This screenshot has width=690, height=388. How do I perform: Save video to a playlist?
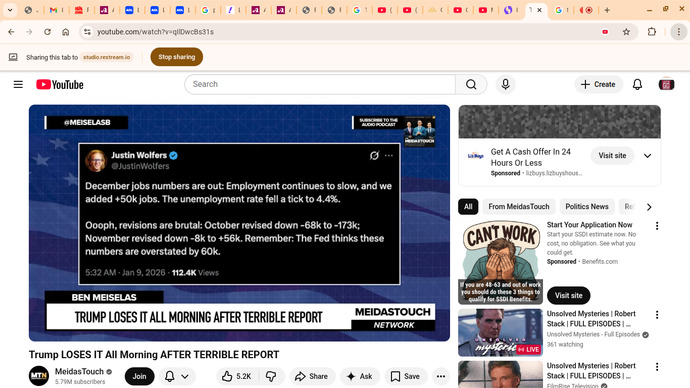405,376
